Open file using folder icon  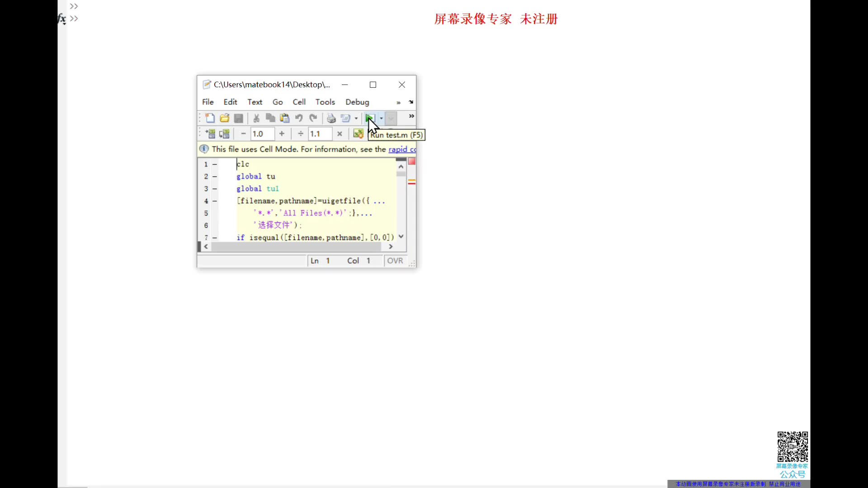[224, 118]
